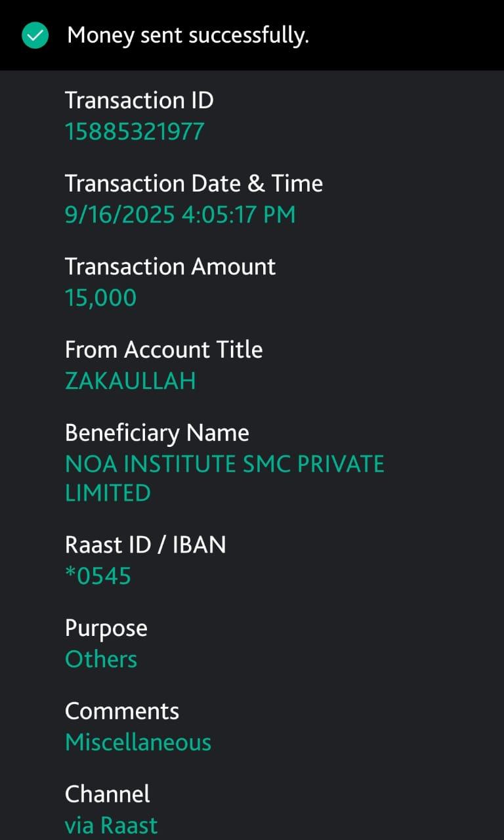Viewport: 504px width, 840px height.
Task: Tap the 9/16/2025 4:05:17 PM timestamp
Action: coord(180,215)
